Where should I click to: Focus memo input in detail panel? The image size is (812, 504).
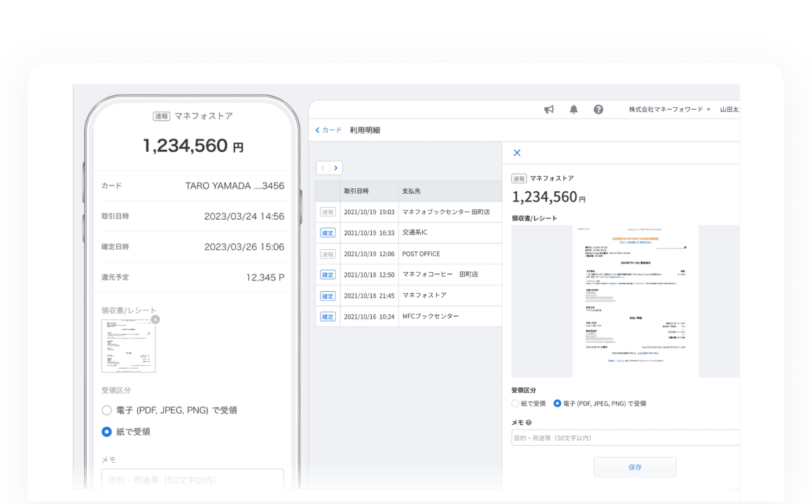(x=625, y=437)
